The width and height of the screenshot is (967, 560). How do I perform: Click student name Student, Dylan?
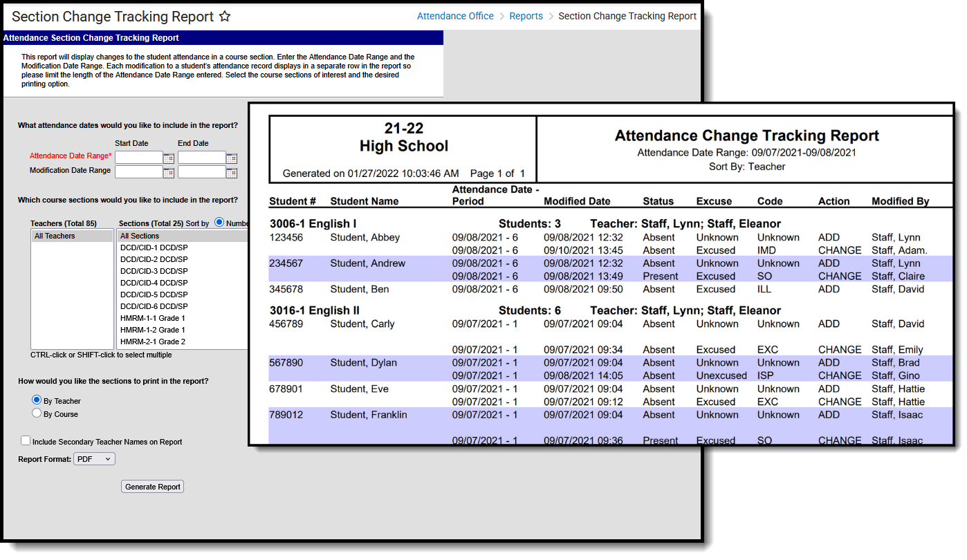(364, 362)
